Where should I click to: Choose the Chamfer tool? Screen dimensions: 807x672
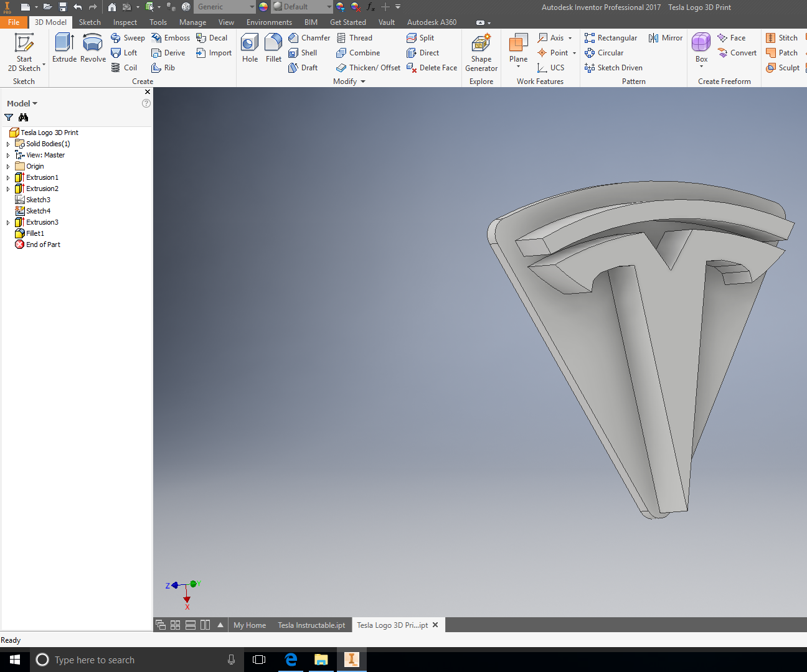(309, 38)
